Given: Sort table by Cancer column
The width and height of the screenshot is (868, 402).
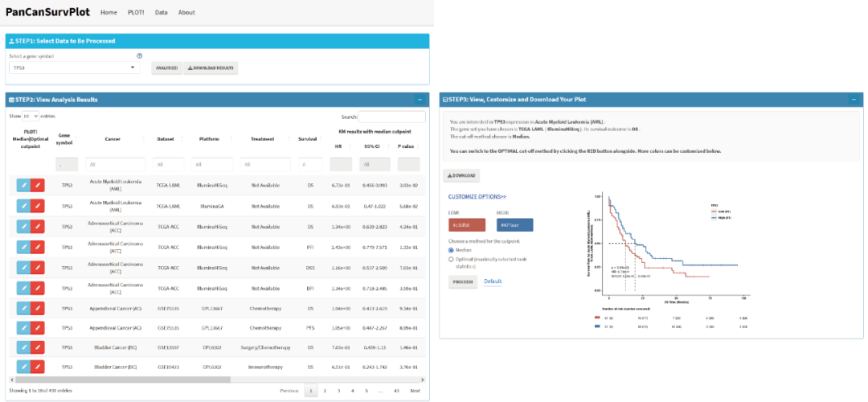Looking at the screenshot, I should click(x=113, y=139).
